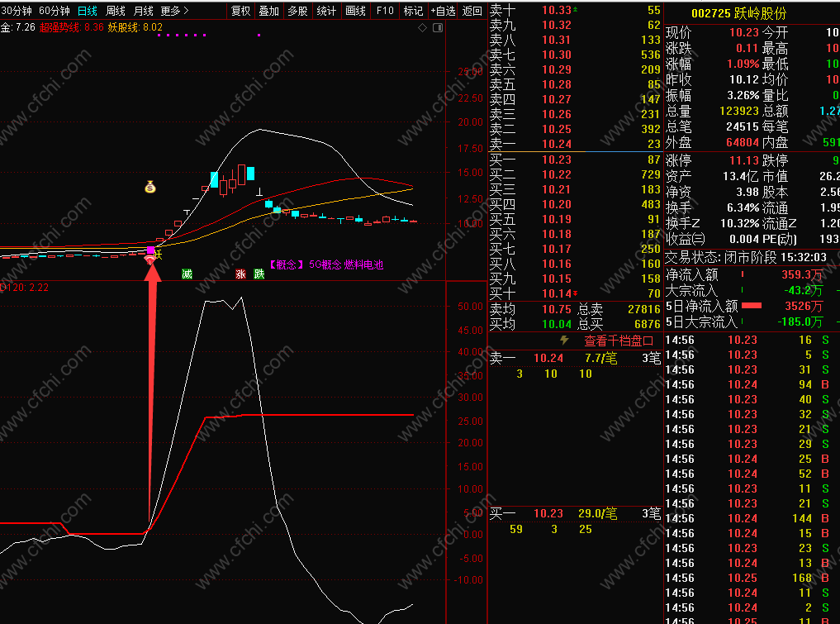840x624 pixels.
Task: Click the money bag icon on chart
Action: (x=150, y=187)
